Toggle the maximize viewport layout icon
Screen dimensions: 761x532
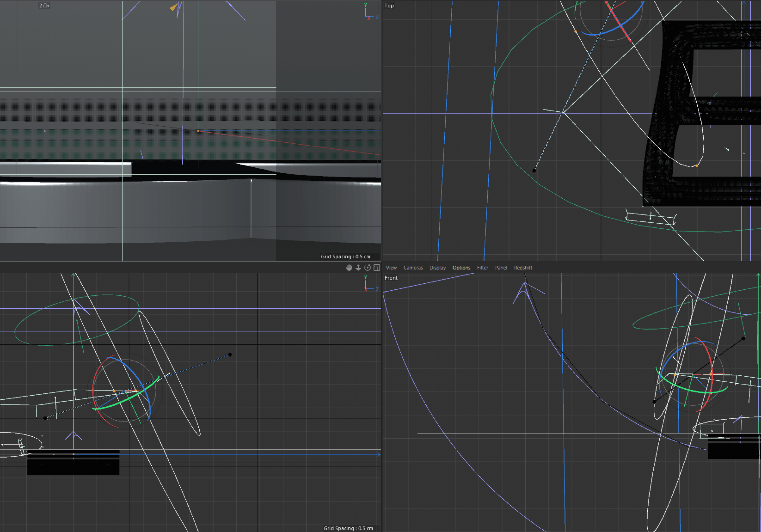pyautogui.click(x=377, y=268)
